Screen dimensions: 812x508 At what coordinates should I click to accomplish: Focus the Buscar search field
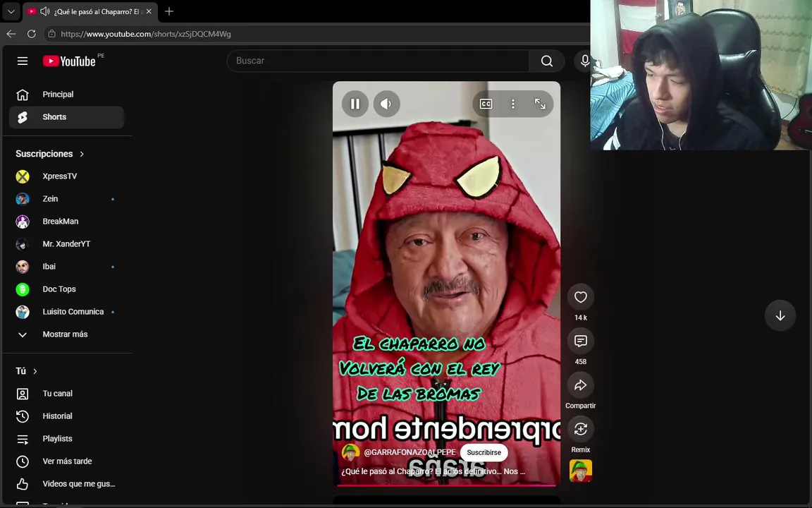coord(378,61)
